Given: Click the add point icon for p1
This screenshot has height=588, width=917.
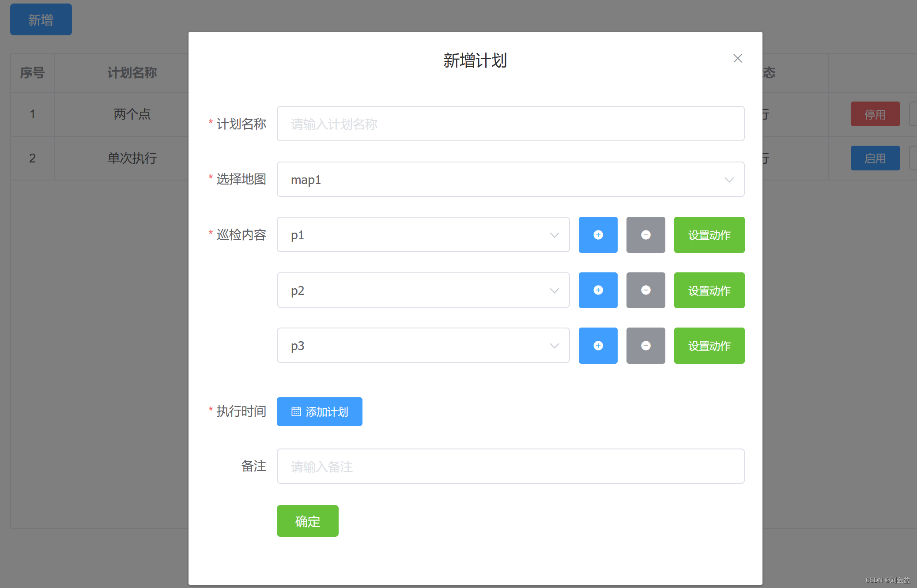Looking at the screenshot, I should point(597,234).
